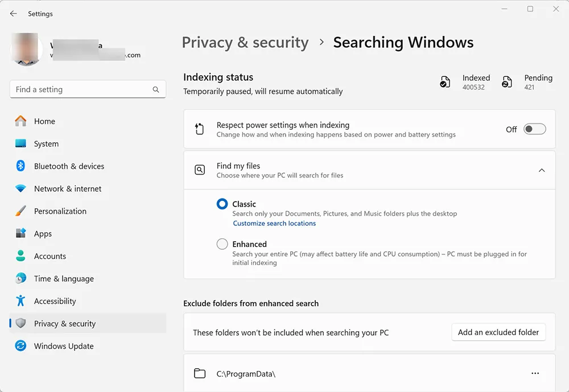Collapse the Find my files section
Viewport: 569px width, 392px height.
pyautogui.click(x=541, y=170)
